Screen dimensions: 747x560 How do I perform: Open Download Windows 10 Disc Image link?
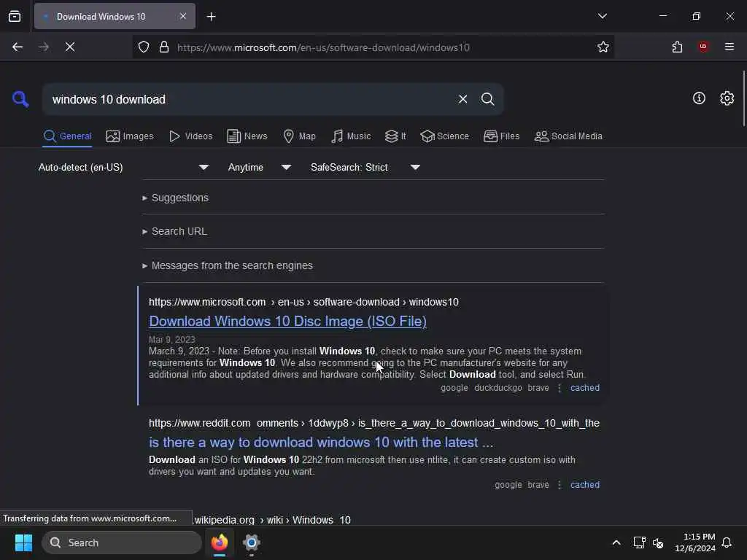point(287,322)
